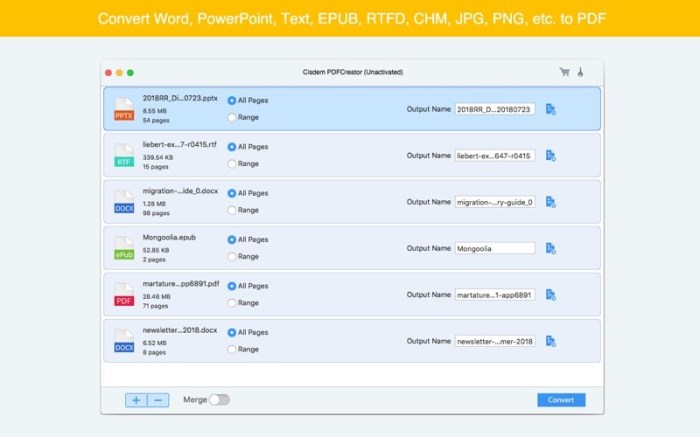Open output settings icon for Mongoolia row
This screenshot has width=700, height=437.
point(551,249)
